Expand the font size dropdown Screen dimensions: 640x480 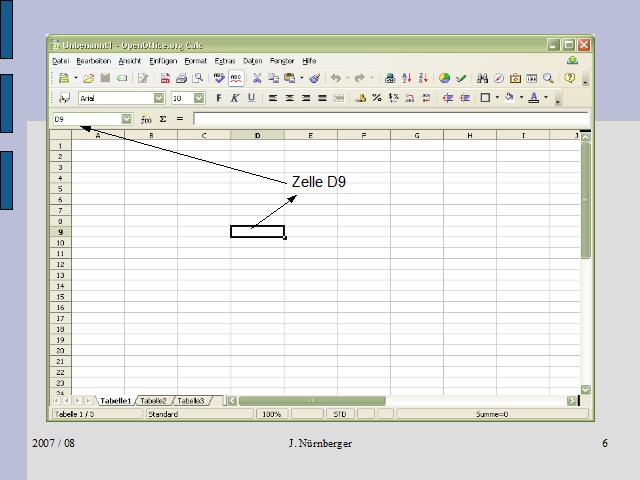(x=199, y=98)
